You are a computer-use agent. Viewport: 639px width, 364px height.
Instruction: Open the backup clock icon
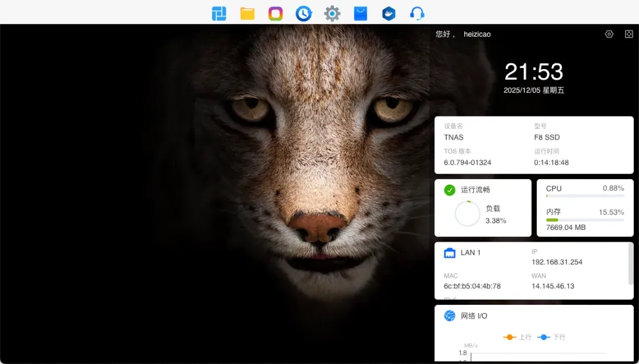(304, 14)
